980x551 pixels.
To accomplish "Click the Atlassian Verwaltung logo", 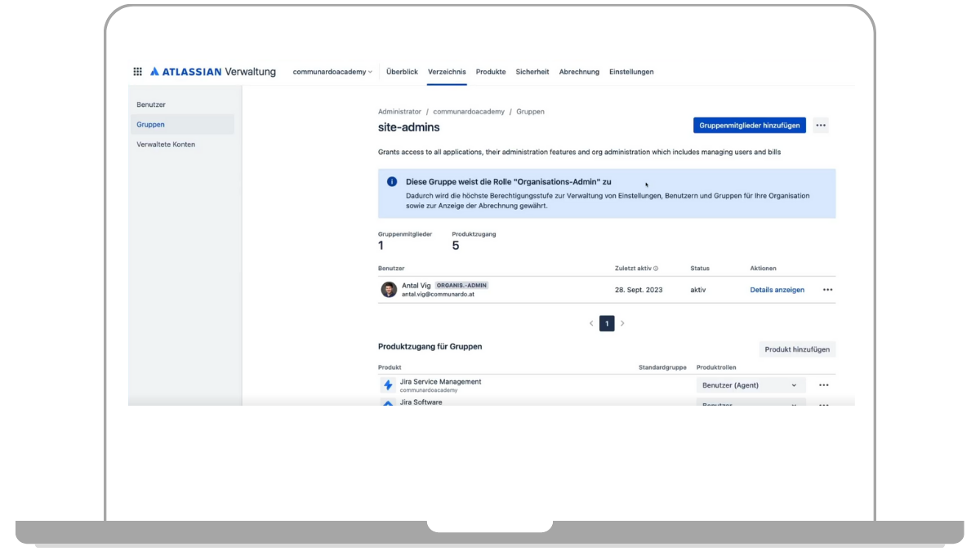I will 212,72.
